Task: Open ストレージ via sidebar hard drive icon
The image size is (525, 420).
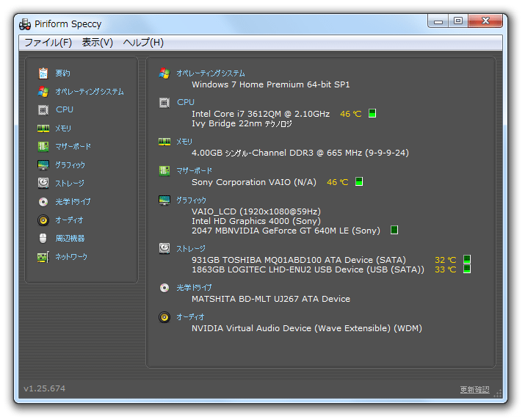Action: coord(43,184)
